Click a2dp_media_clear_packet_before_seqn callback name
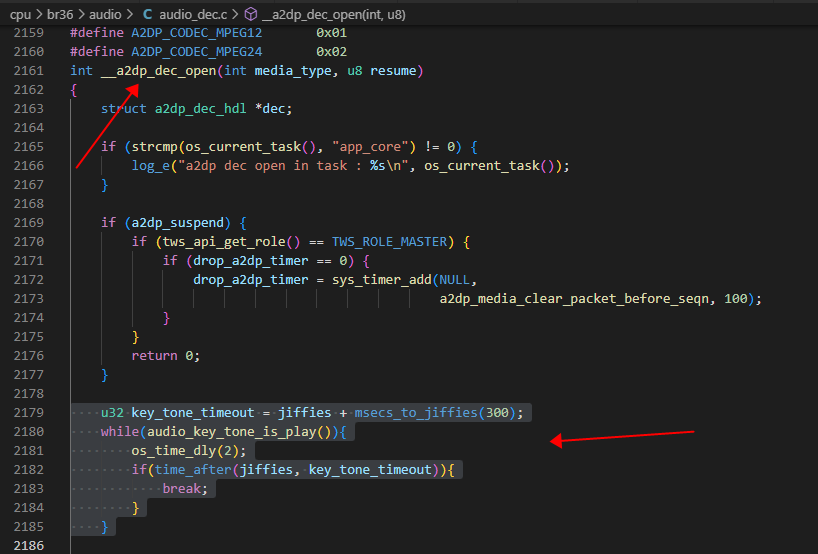The width and height of the screenshot is (818, 554). 574,299
